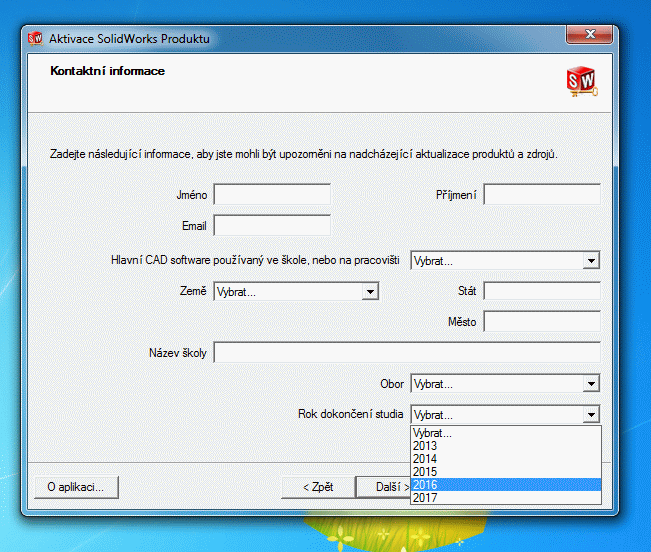Open the Obor dropdown list
Screen dimensions: 651x552
pyautogui.click(x=505, y=383)
